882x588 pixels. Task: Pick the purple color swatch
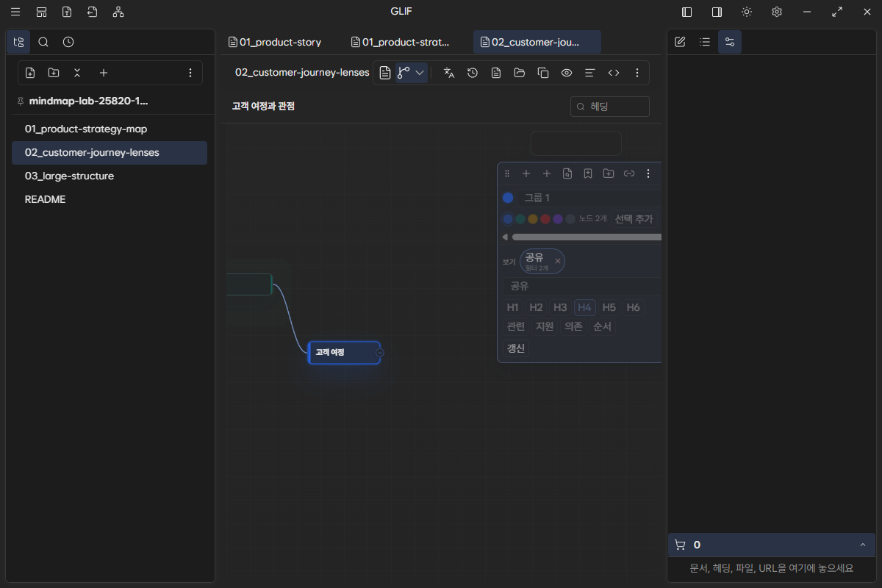558,219
